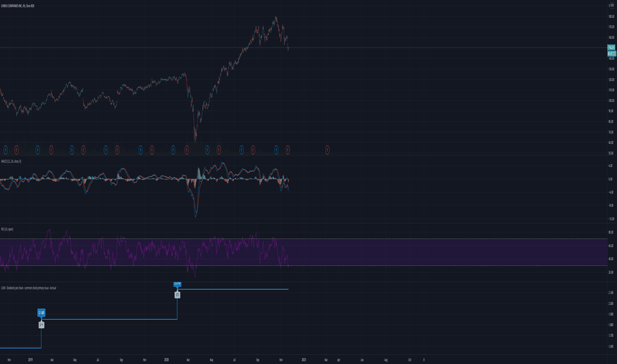Select the dividends per share legend

pos(28,288)
